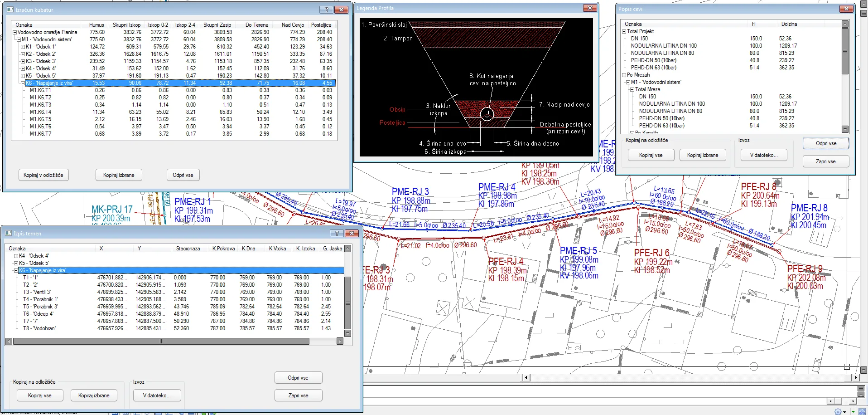Click the settings gear icon in status bar
The image size is (868, 415).
tap(838, 411)
